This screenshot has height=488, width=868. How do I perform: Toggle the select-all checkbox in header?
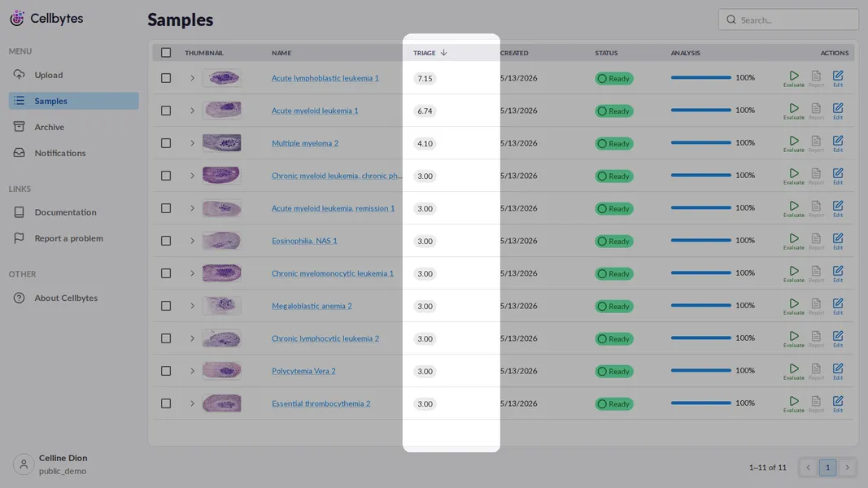[x=166, y=53]
